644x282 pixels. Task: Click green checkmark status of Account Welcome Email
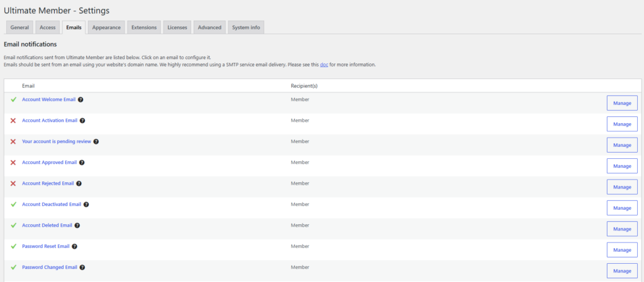pyautogui.click(x=13, y=100)
